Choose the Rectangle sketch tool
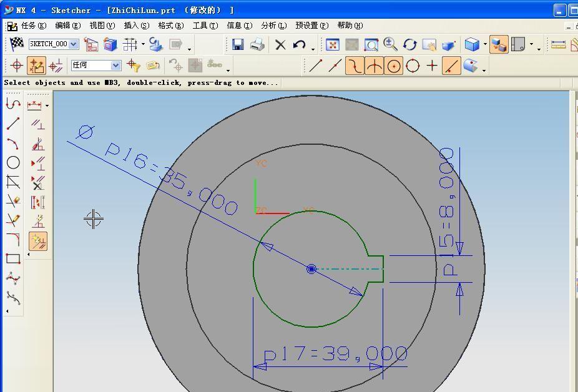 pos(12,259)
